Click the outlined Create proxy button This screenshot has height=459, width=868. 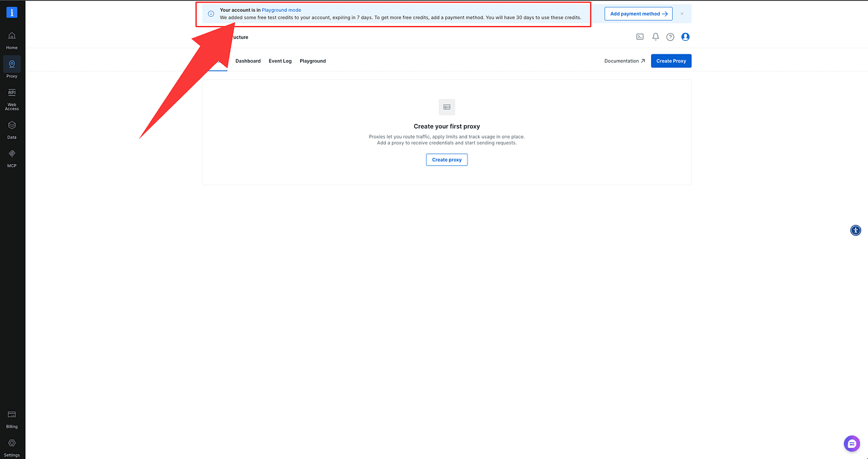(446, 160)
